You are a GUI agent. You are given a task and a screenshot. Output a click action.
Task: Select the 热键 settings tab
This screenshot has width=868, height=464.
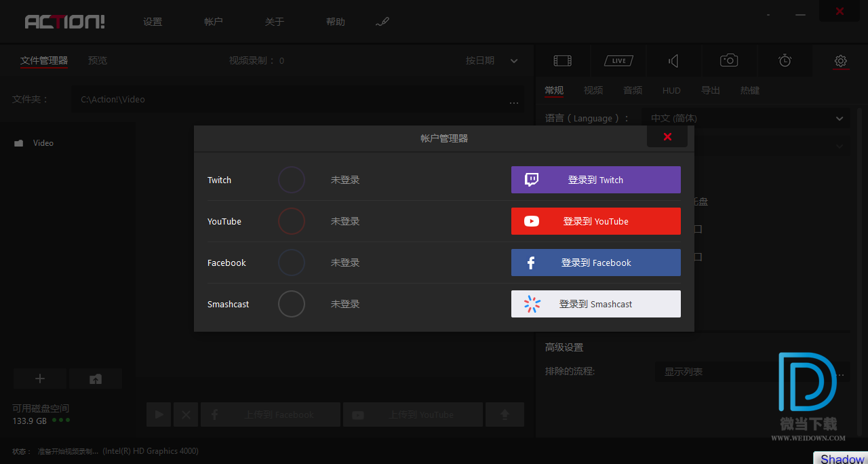pos(750,90)
